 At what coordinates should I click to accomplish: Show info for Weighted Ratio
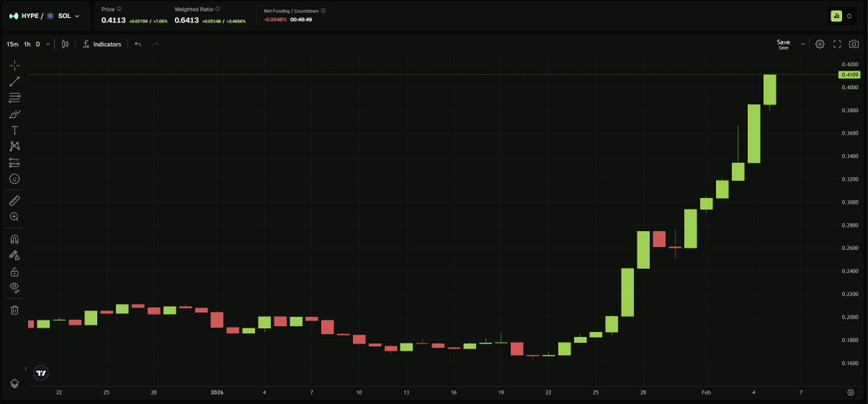point(218,9)
